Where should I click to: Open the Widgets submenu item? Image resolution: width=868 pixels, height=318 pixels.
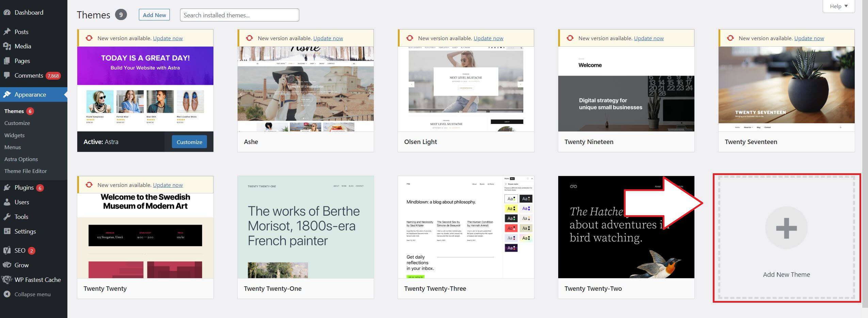click(14, 135)
